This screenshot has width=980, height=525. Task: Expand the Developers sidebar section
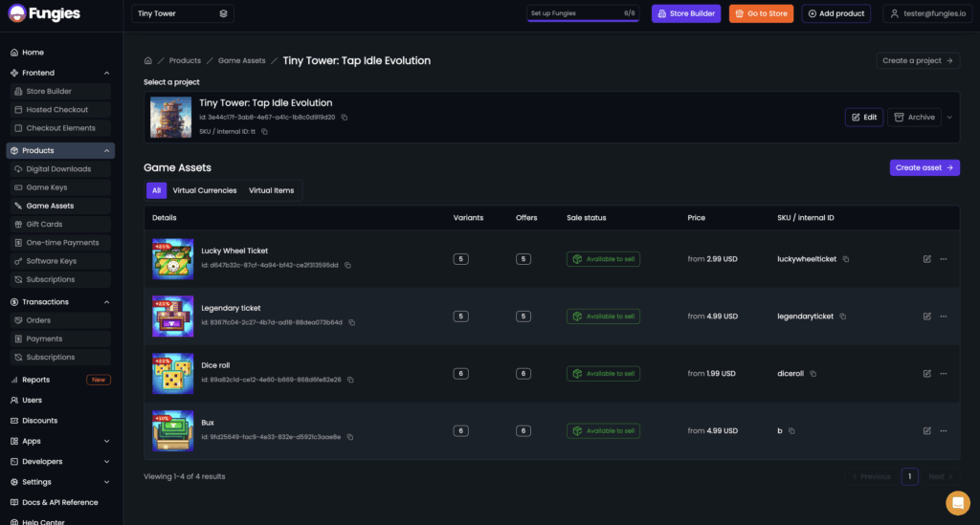[x=107, y=462]
